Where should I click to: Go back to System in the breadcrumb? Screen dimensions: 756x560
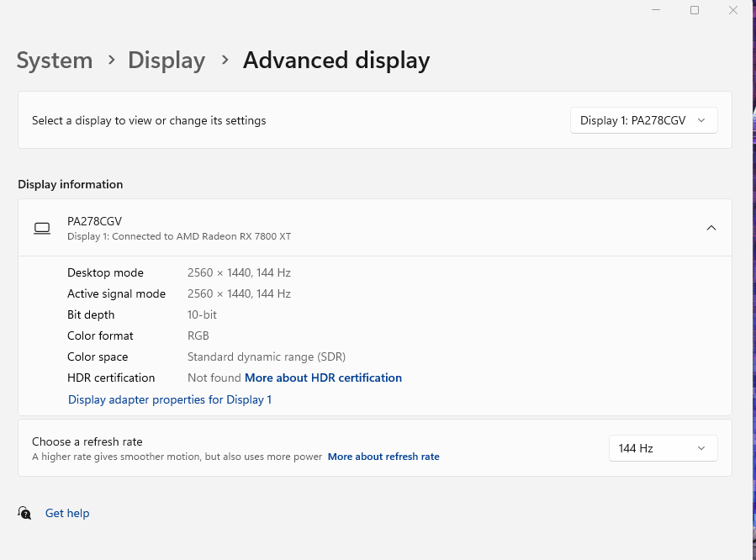coord(55,61)
